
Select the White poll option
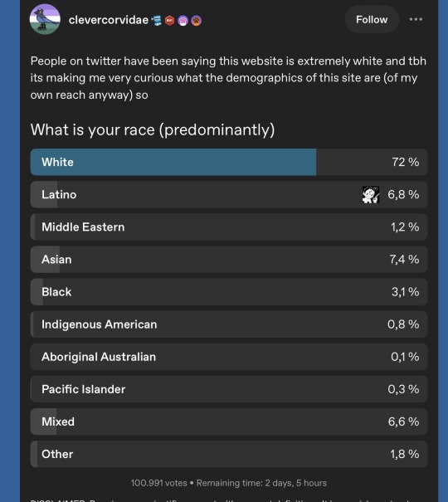(x=229, y=162)
